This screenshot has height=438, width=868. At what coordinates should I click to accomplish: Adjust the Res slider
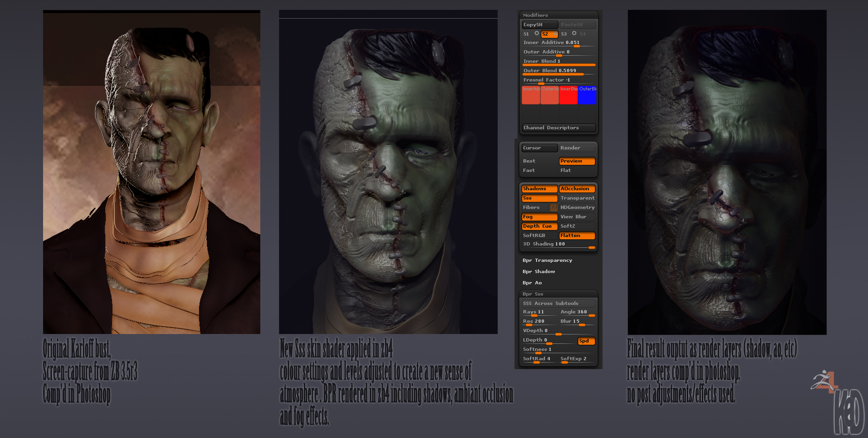pyautogui.click(x=540, y=322)
